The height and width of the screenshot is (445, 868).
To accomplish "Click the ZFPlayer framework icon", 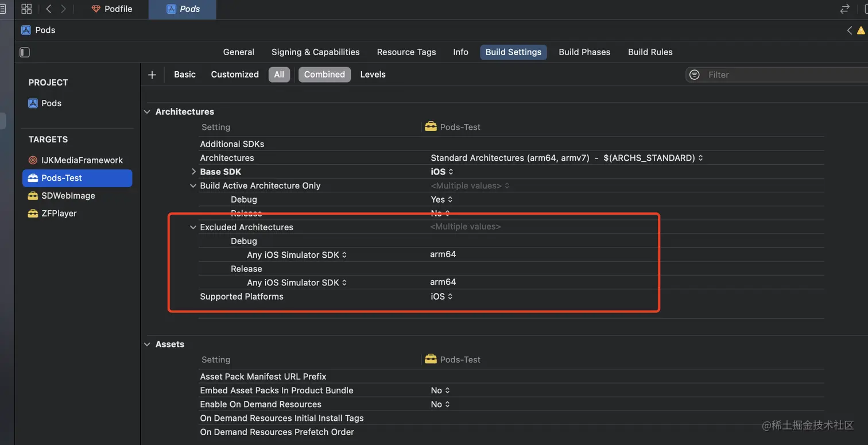I will click(x=33, y=214).
